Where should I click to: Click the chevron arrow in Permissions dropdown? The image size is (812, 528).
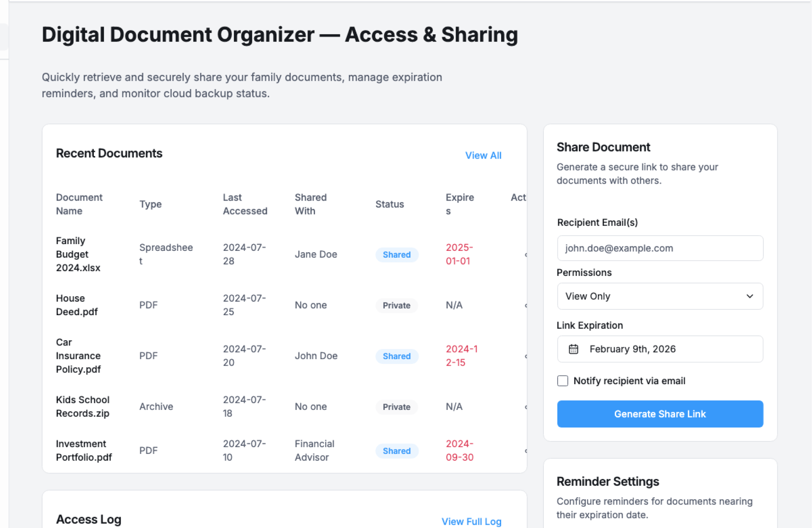point(749,296)
